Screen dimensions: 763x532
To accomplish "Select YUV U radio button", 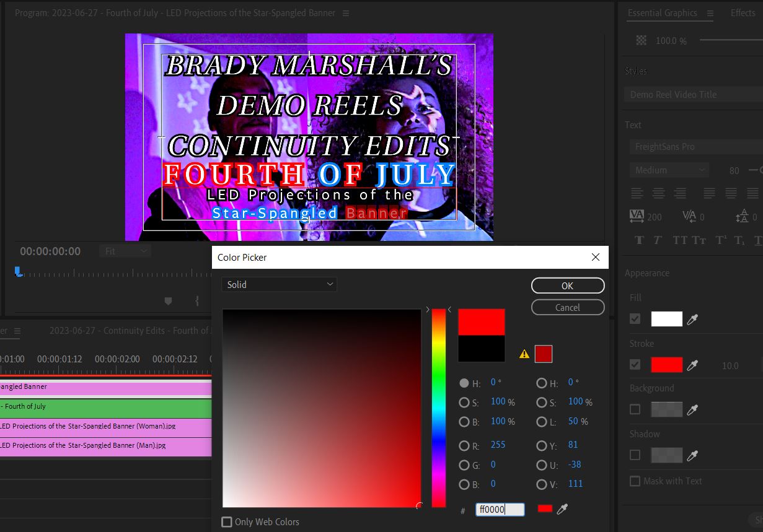I will pyautogui.click(x=542, y=465).
